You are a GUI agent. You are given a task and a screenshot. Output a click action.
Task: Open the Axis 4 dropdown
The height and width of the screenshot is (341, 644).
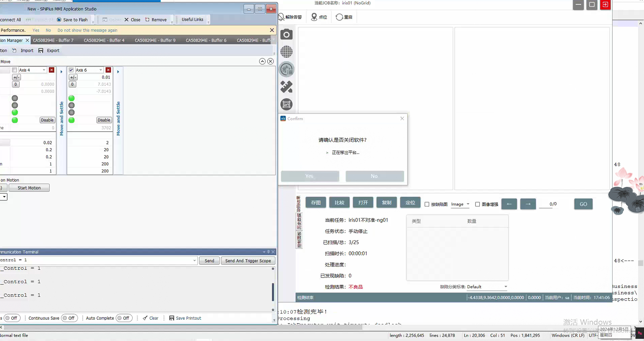click(44, 70)
